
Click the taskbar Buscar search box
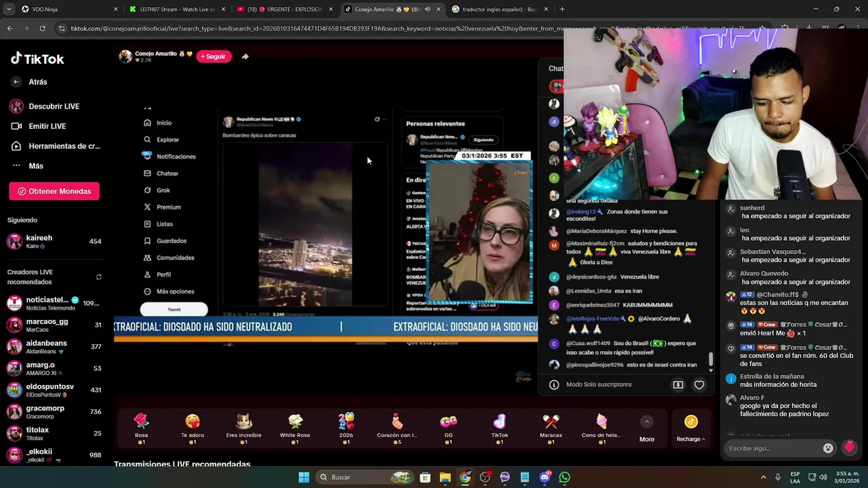366,477
